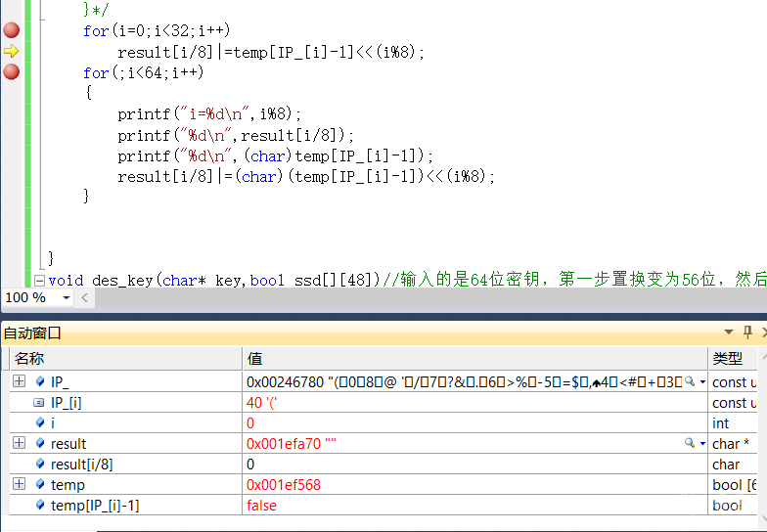
Task: Open the text visualizer magnifier for IP_ value
Action: click(x=690, y=381)
